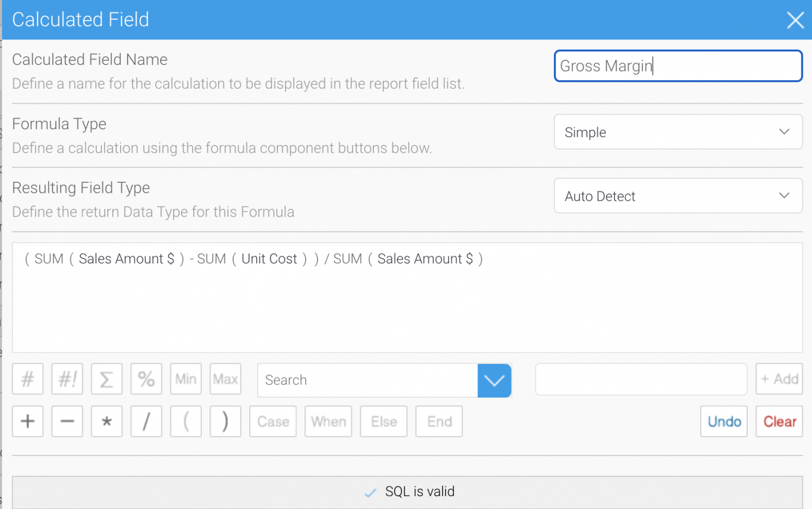Clear the entire formula
This screenshot has width=812, height=509.
pyautogui.click(x=779, y=421)
